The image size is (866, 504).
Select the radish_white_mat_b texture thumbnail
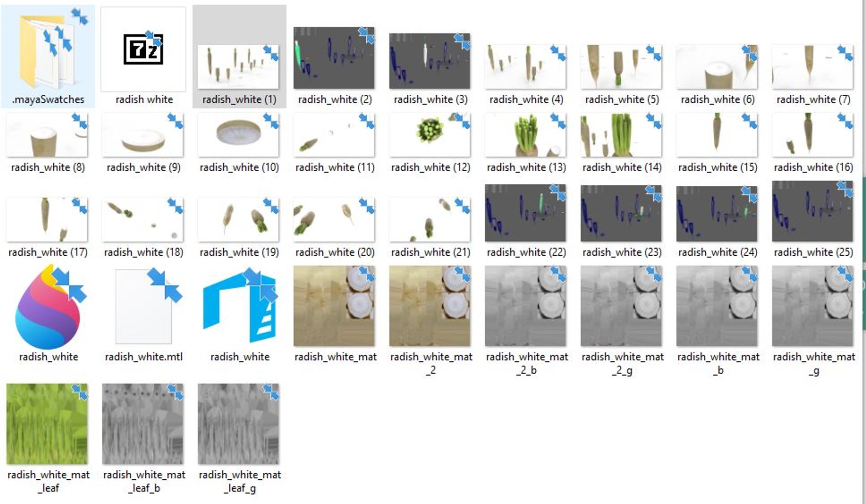(x=717, y=306)
